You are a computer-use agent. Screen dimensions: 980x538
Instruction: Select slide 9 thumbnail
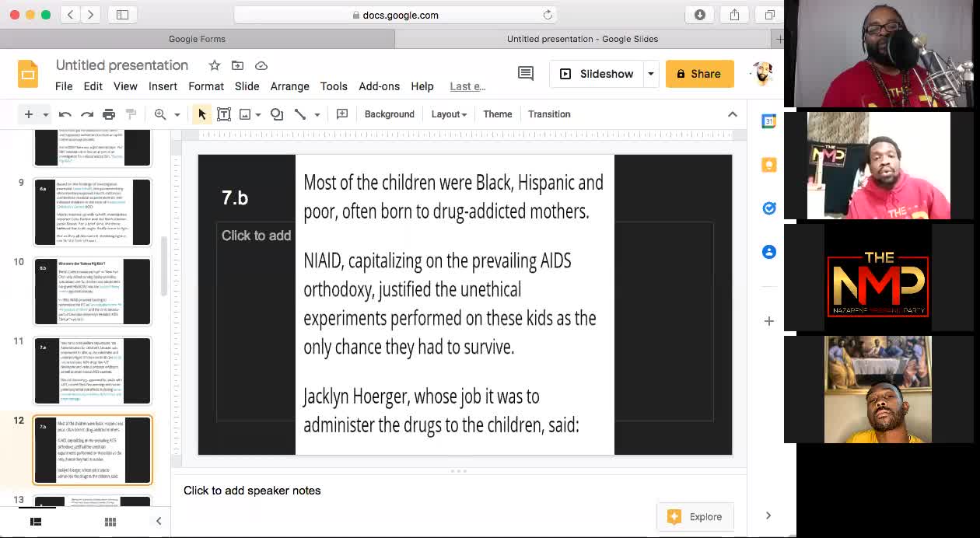click(93, 212)
